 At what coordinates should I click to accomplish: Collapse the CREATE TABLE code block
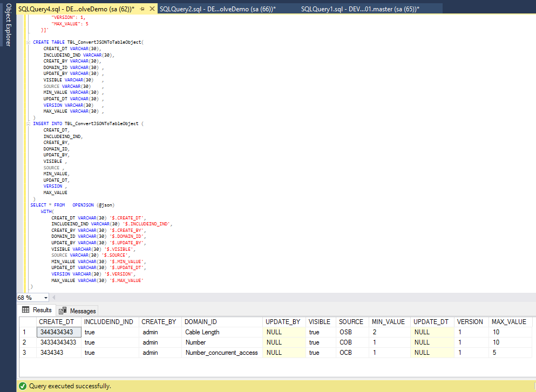[28, 43]
